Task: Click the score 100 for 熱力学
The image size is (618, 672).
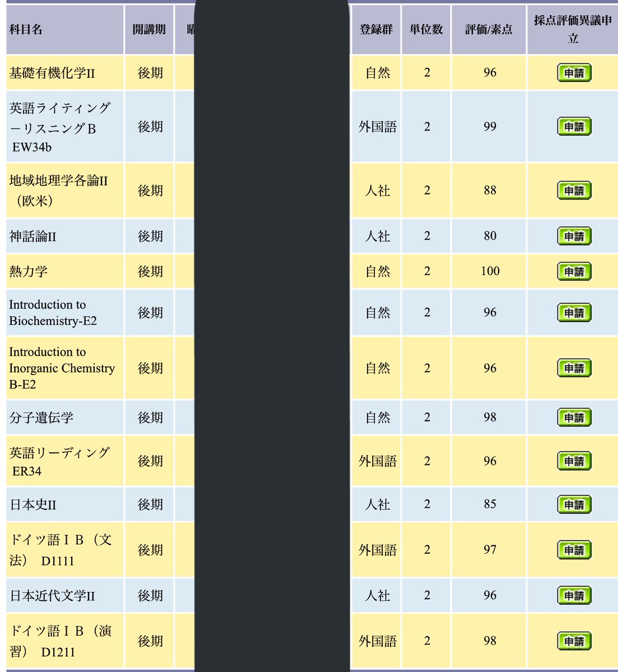Action: [490, 271]
